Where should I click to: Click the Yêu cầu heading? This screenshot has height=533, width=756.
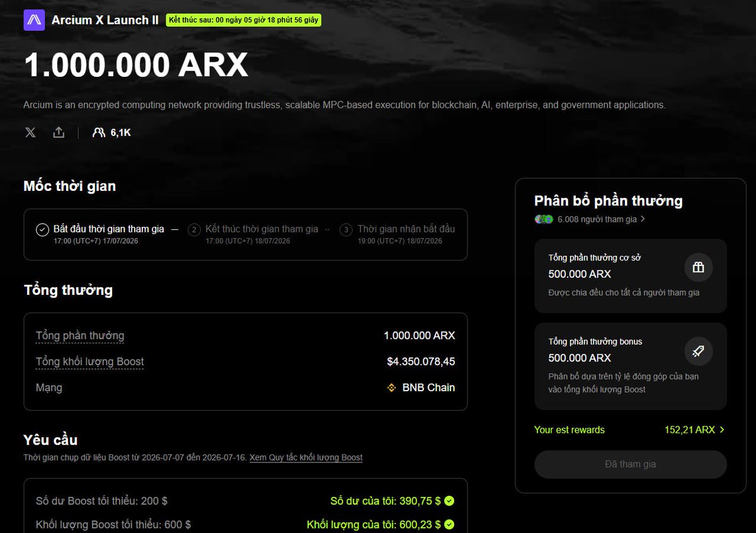coord(50,440)
